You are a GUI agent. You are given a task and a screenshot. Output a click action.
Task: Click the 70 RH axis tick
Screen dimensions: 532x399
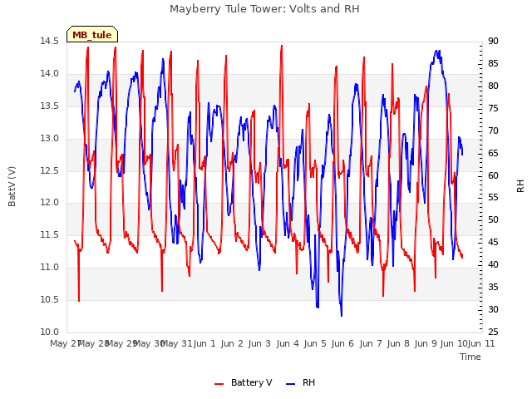click(493, 131)
